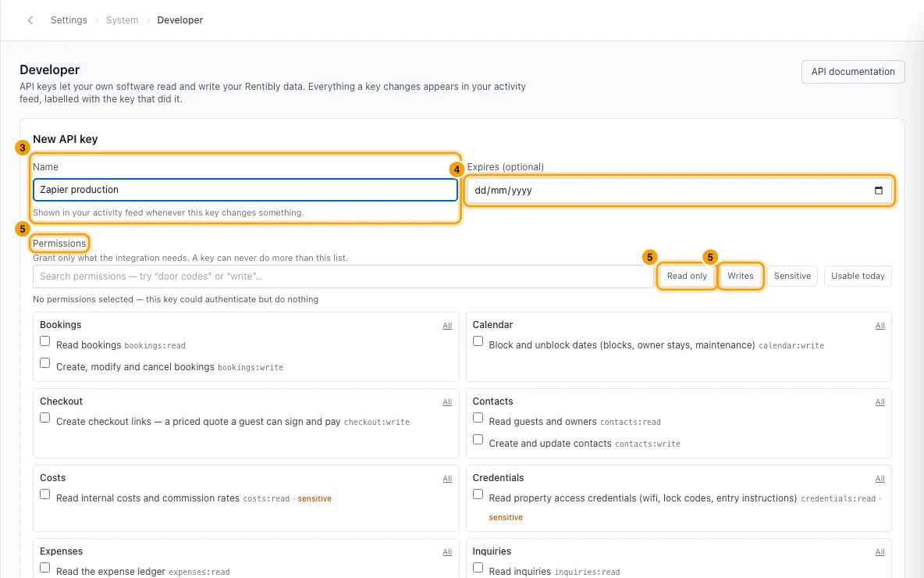Screen dimensions: 924x578
Task: Select All in Expenses group
Action: (447, 552)
